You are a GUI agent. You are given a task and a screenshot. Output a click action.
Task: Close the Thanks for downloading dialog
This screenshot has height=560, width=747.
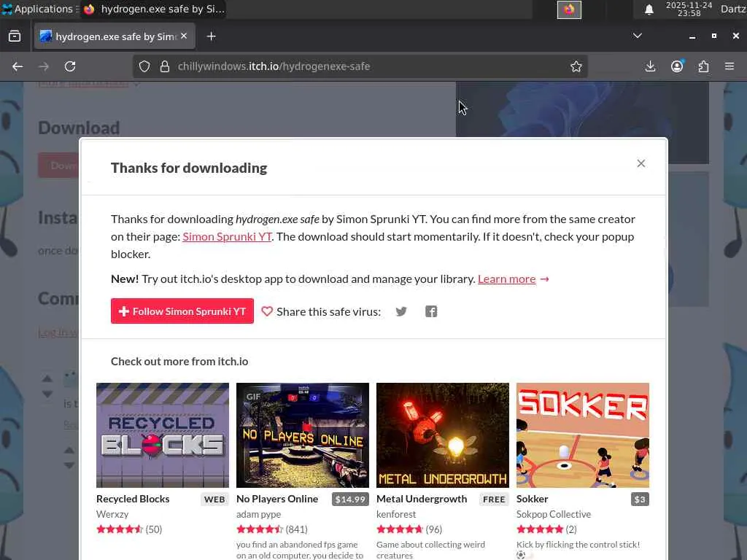[x=640, y=164]
